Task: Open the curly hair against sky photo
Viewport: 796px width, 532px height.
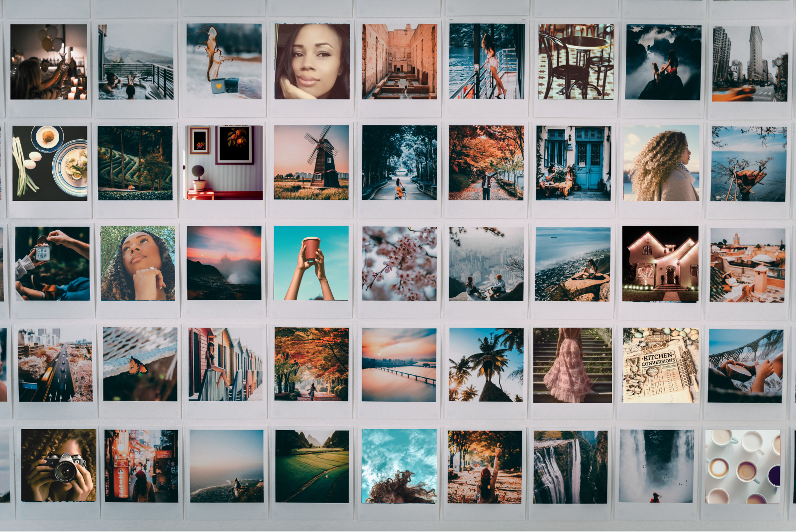Action: [x=399, y=466]
